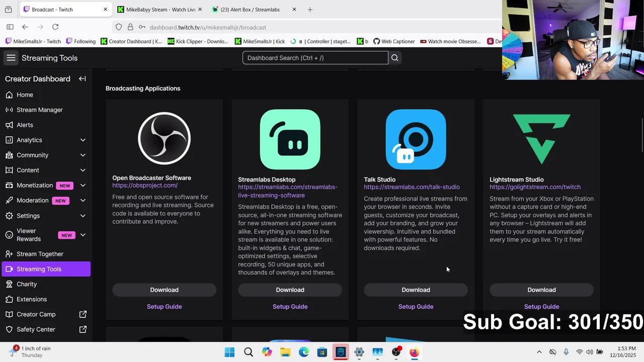Viewport: 644px width, 362px height.
Task: Expand the Analytics section chevron
Action: (x=83, y=140)
